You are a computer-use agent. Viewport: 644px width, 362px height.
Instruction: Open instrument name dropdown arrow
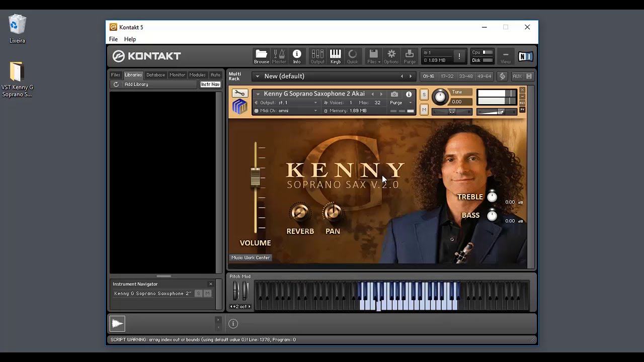258,94
